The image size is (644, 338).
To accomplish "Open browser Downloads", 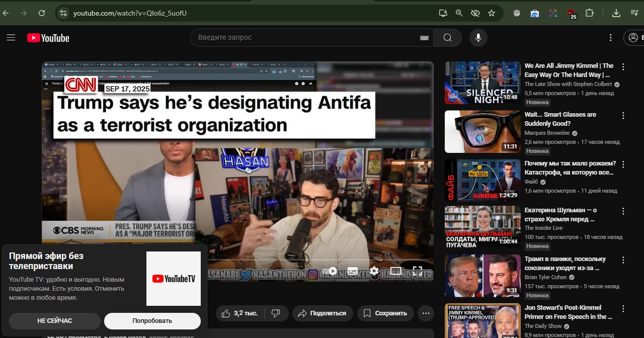I will [x=616, y=13].
